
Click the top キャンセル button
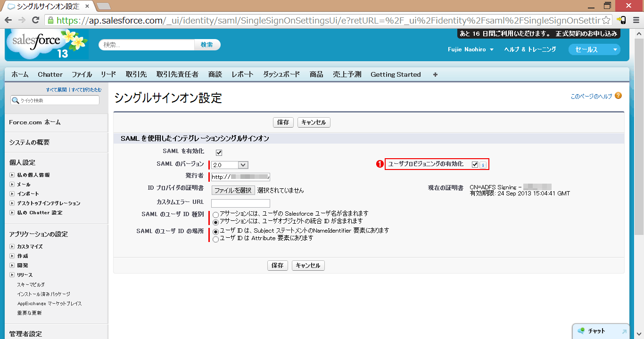(x=314, y=122)
